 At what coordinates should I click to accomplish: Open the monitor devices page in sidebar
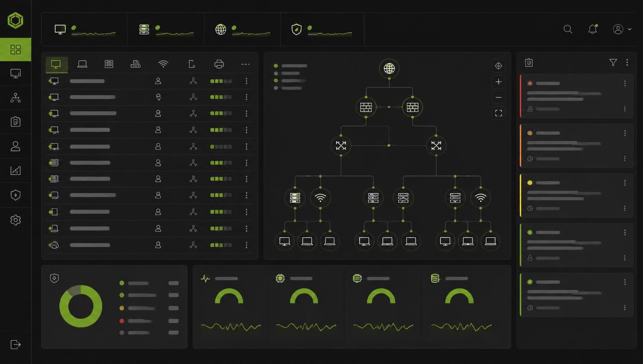(16, 74)
